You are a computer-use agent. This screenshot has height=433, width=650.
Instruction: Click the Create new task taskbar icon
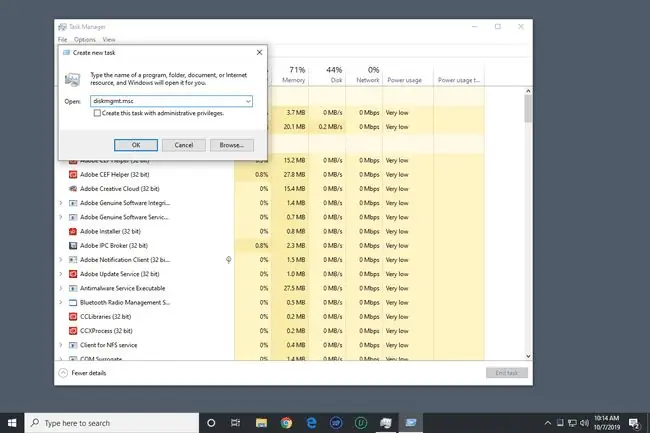pos(411,423)
